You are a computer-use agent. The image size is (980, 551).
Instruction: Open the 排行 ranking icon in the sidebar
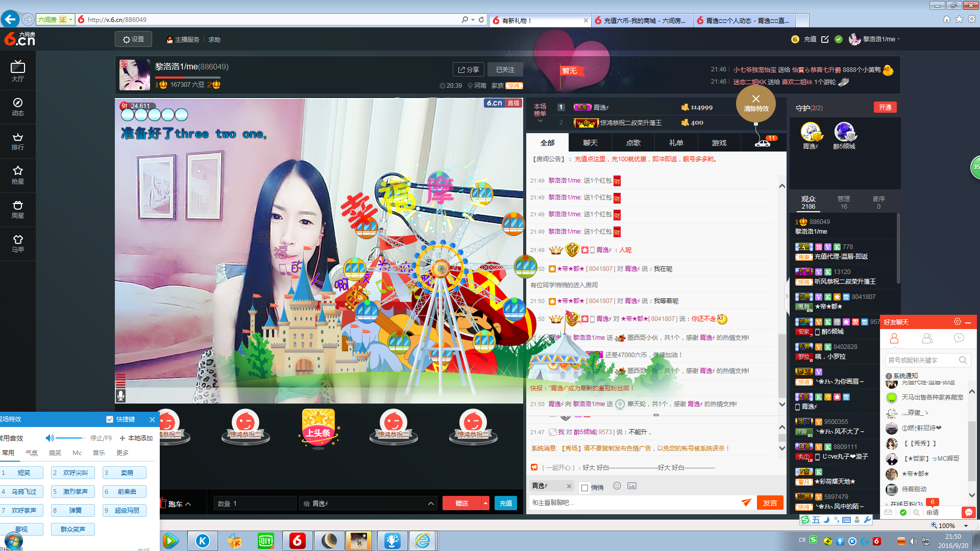(18, 141)
